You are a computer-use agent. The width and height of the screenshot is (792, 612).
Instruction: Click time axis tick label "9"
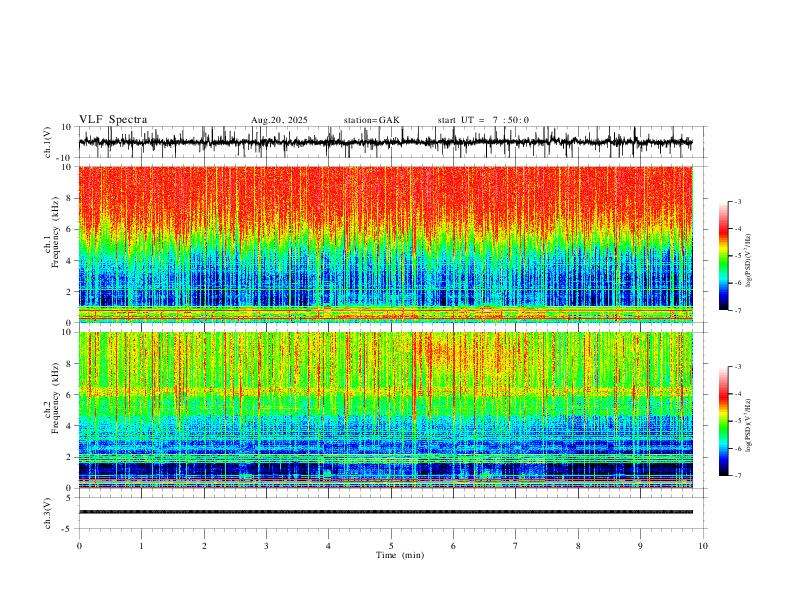pyautogui.click(x=640, y=546)
